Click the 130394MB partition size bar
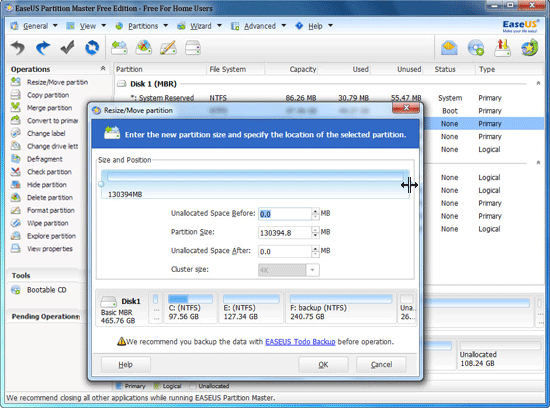The height and width of the screenshot is (408, 550). click(255, 185)
